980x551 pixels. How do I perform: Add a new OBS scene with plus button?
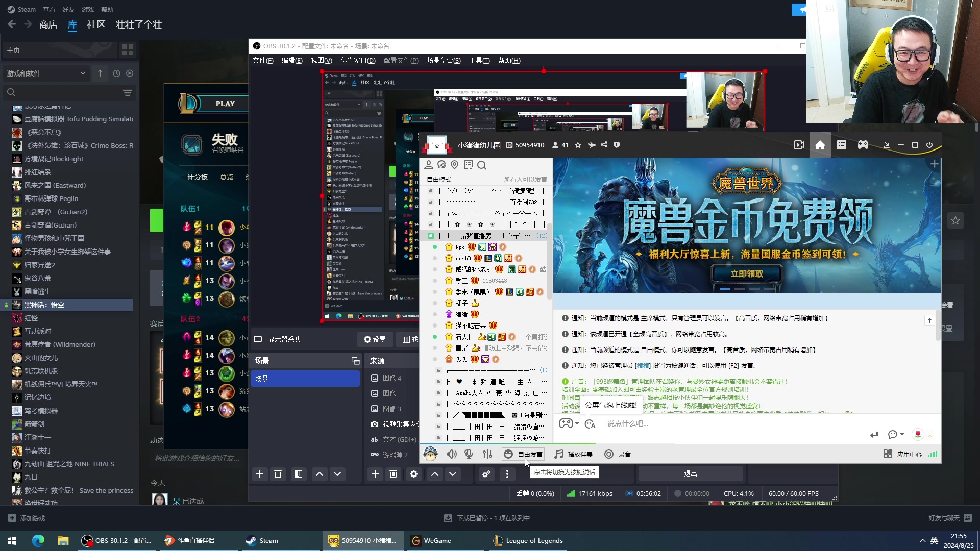260,474
